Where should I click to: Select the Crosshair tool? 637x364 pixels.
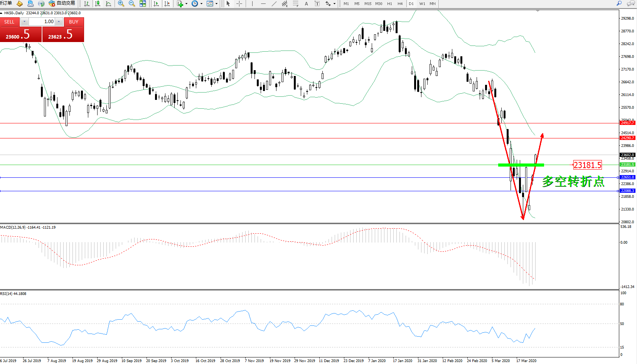pyautogui.click(x=239, y=3)
